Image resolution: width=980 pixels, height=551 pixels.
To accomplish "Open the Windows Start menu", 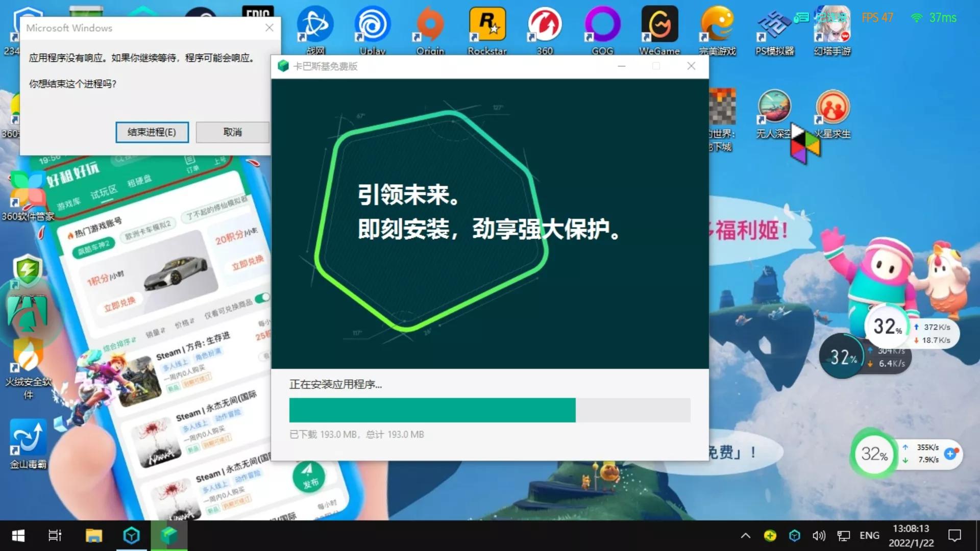I will [18, 536].
